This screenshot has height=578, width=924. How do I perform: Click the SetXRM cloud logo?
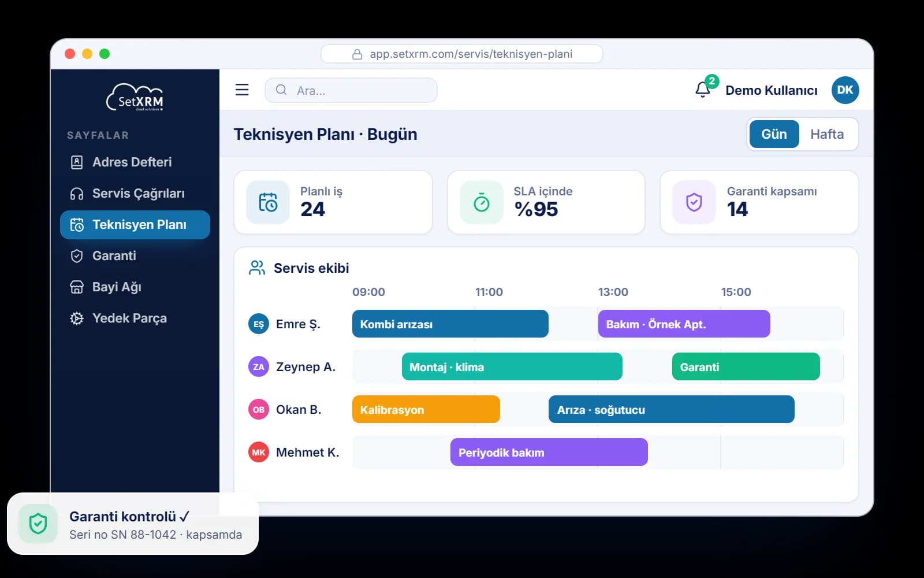[135, 97]
